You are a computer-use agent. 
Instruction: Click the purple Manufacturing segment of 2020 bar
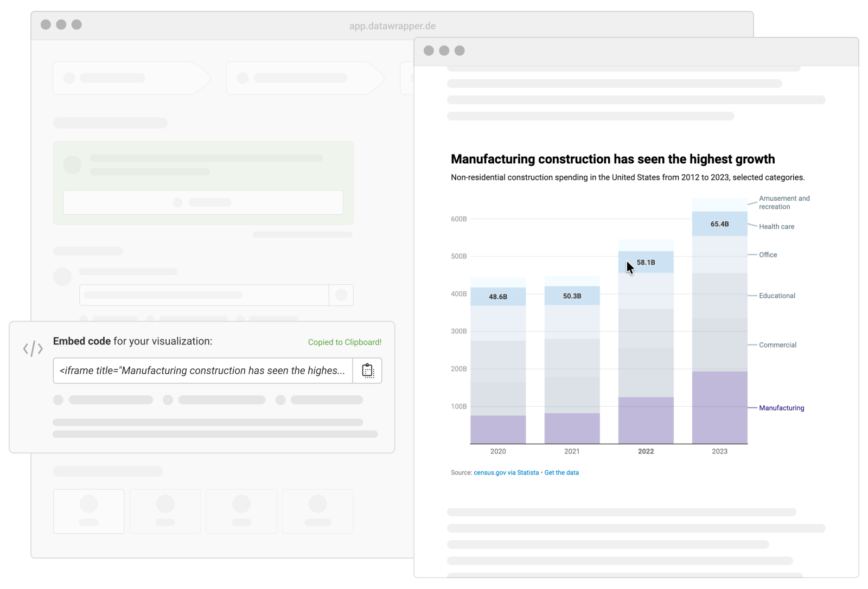click(497, 430)
